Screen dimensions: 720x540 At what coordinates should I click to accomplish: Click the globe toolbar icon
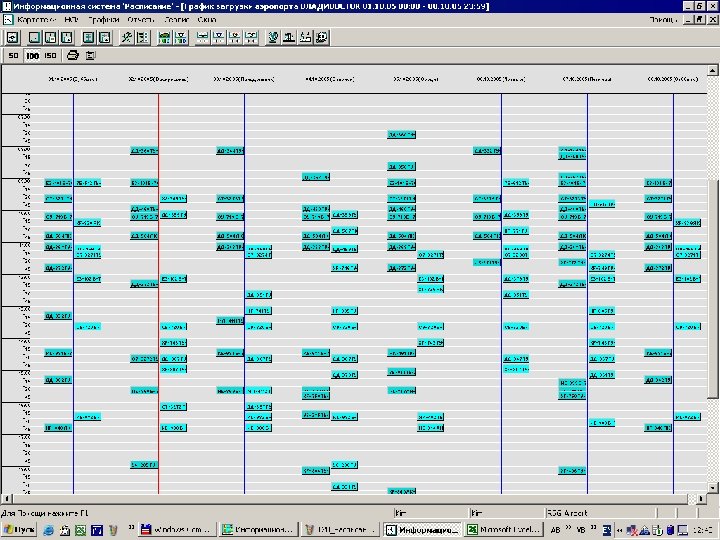[273, 37]
